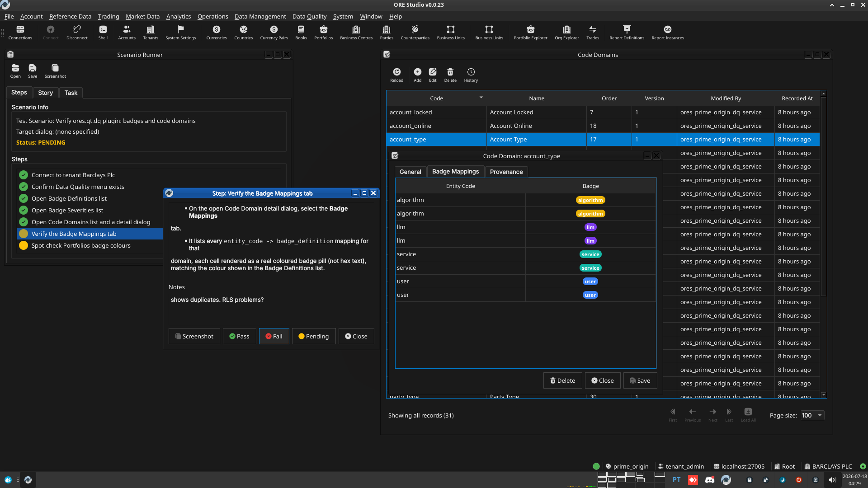This screenshot has width=868, height=488.
Task: Open Report Definitions toolbar icon
Action: pyautogui.click(x=627, y=33)
